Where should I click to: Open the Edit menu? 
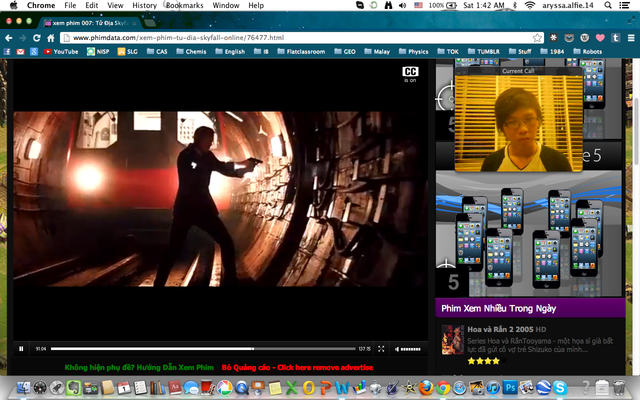pyautogui.click(x=91, y=5)
